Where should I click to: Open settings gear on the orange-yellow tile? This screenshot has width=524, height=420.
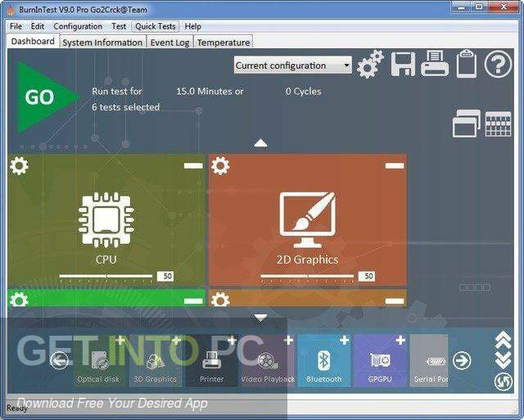point(220,300)
